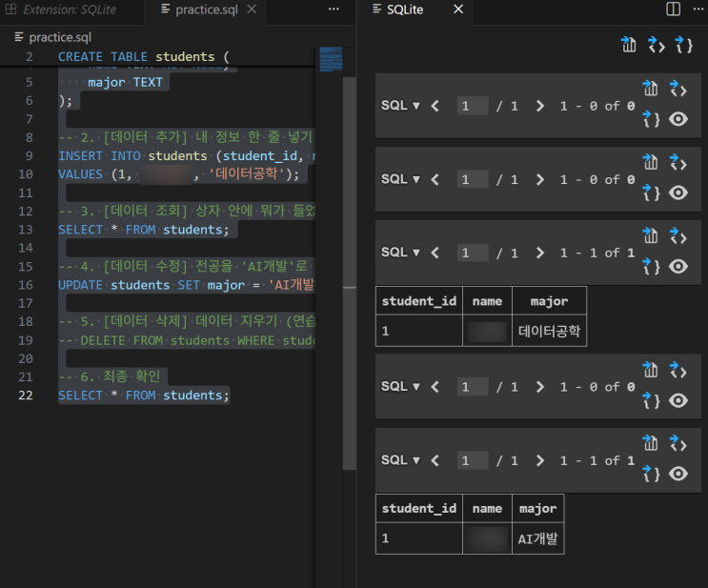This screenshot has width=708, height=588.
Task: Export JSON for the AI개발 result table
Action: click(650, 474)
